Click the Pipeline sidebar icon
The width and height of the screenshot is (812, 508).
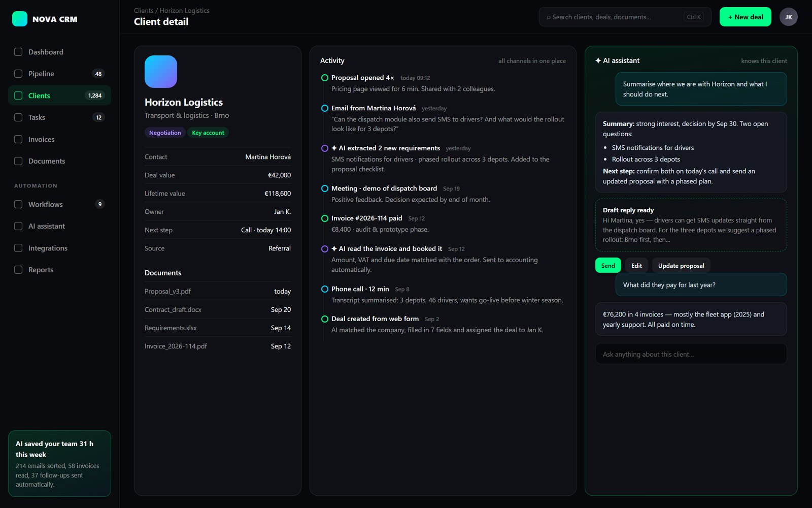pyautogui.click(x=18, y=74)
